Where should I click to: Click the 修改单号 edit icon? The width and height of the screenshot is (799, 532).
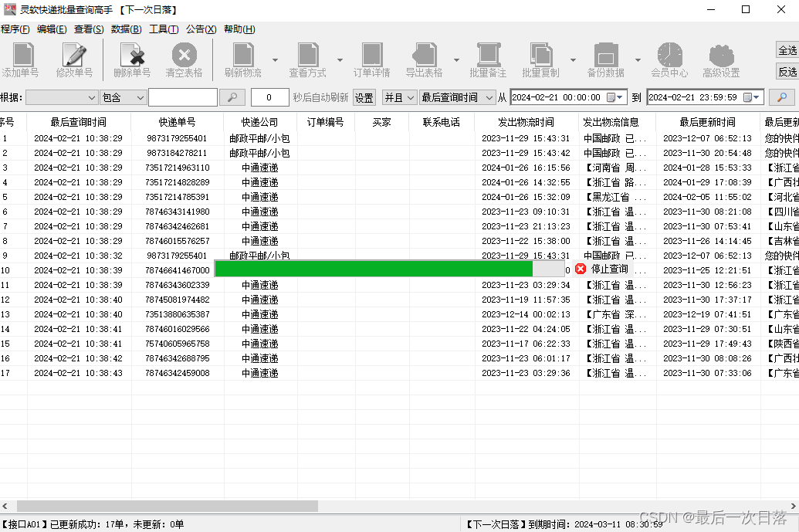pyautogui.click(x=74, y=55)
